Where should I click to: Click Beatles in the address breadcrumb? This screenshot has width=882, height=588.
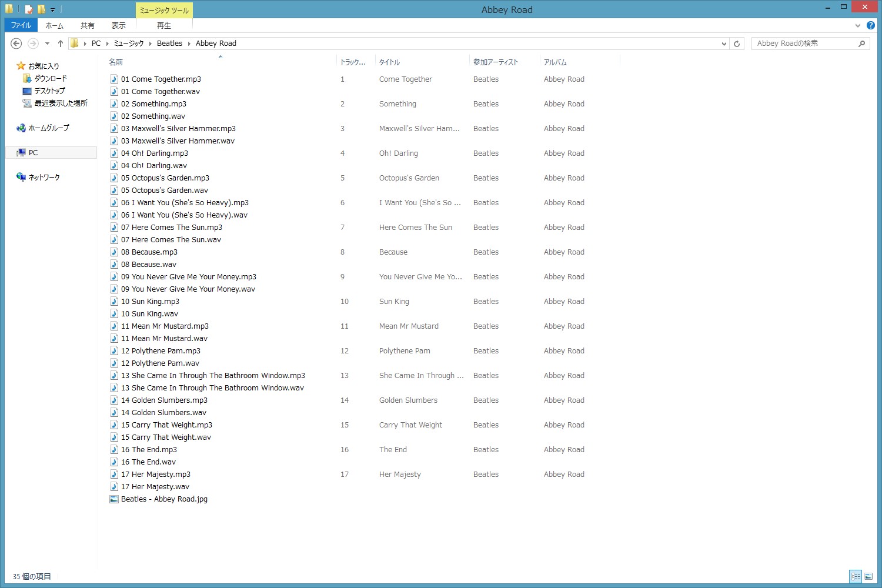tap(169, 44)
